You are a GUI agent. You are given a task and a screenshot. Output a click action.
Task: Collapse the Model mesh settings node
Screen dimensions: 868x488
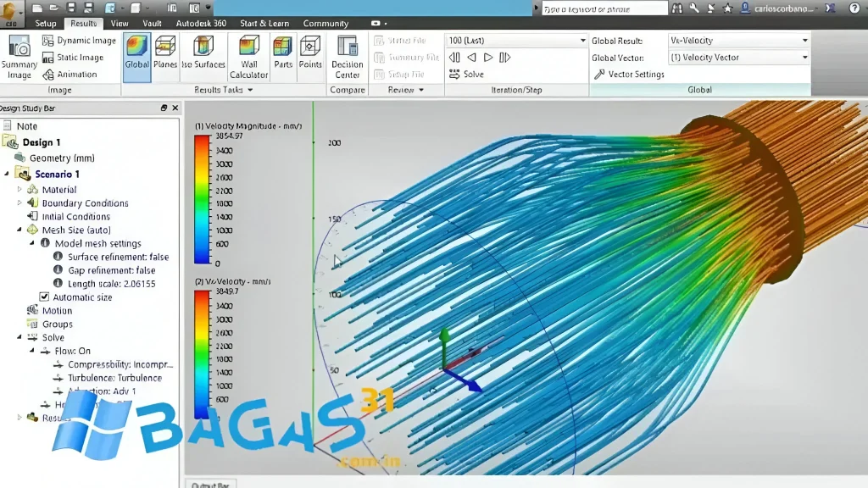pyautogui.click(x=32, y=243)
